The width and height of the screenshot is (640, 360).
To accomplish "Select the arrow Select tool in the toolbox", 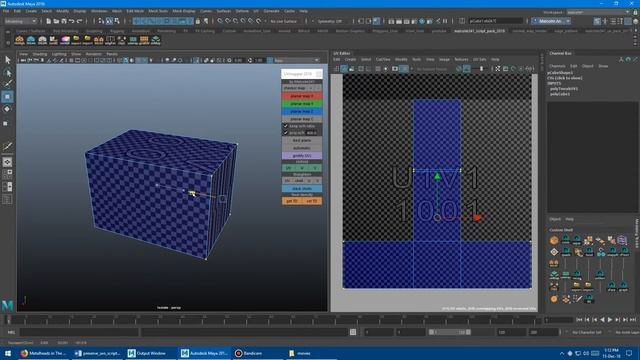I will (x=7, y=60).
